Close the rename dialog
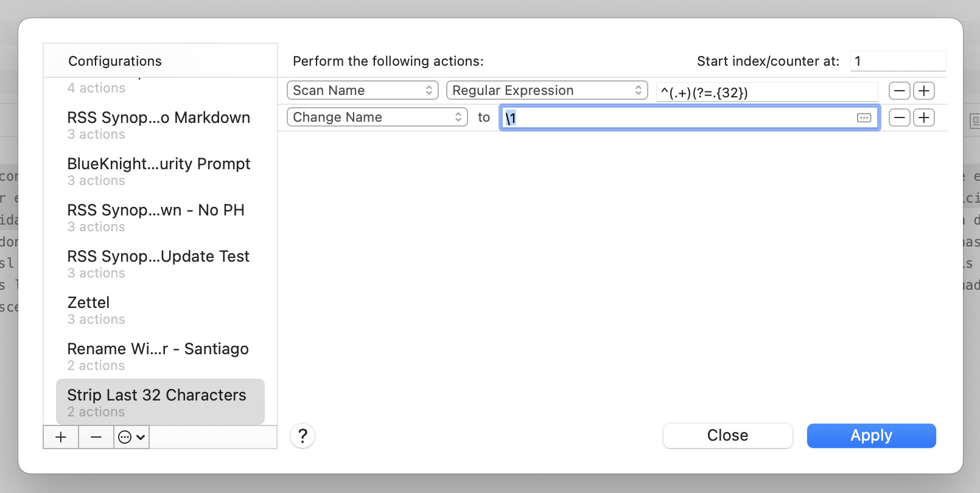 (727, 436)
